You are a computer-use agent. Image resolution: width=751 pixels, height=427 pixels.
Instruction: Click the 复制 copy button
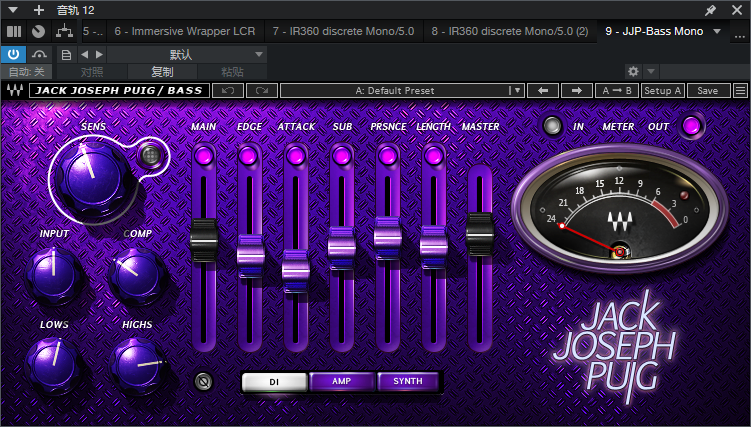click(162, 72)
